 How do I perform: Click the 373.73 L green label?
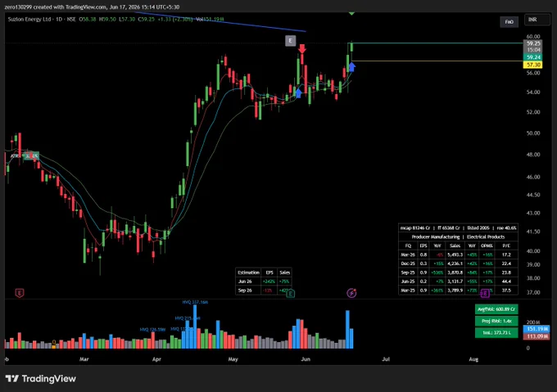[x=496, y=333]
